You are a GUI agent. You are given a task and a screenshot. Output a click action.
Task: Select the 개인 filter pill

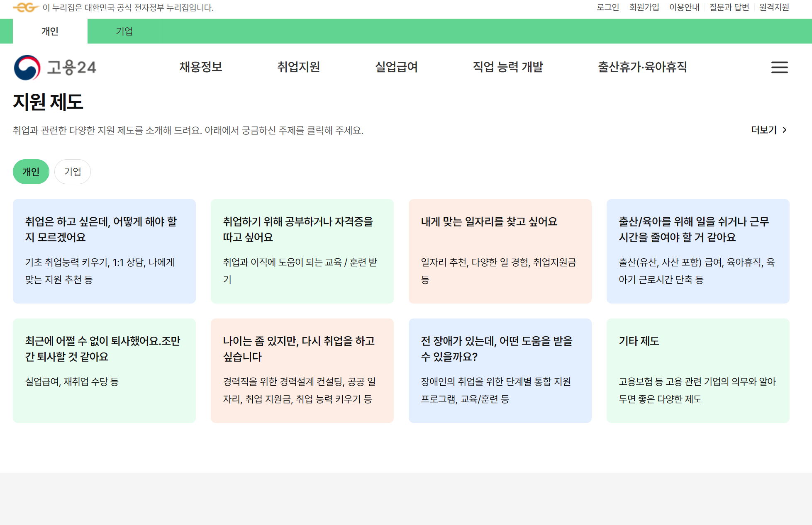(31, 172)
